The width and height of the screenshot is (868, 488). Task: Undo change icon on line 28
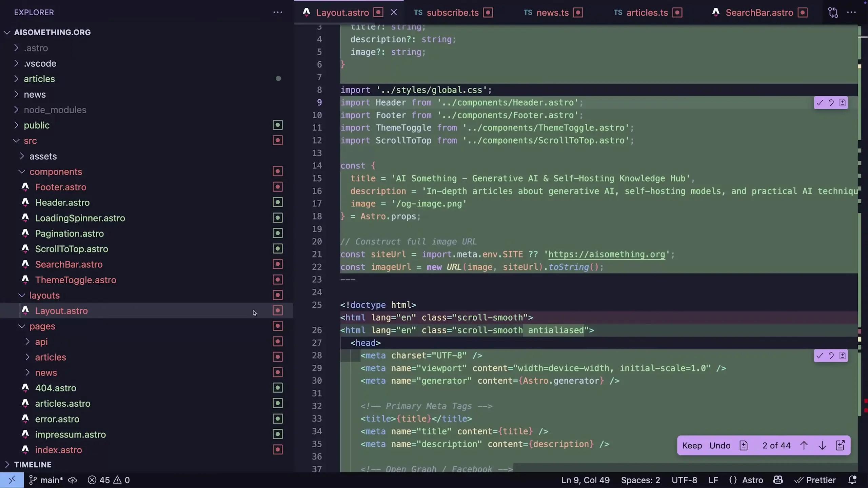(x=831, y=355)
